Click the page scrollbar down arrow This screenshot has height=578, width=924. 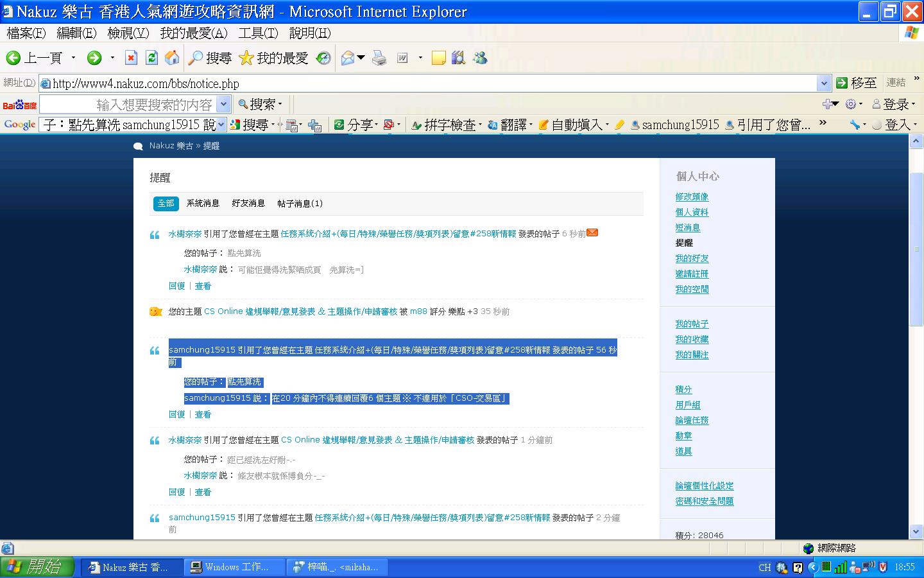(x=916, y=531)
